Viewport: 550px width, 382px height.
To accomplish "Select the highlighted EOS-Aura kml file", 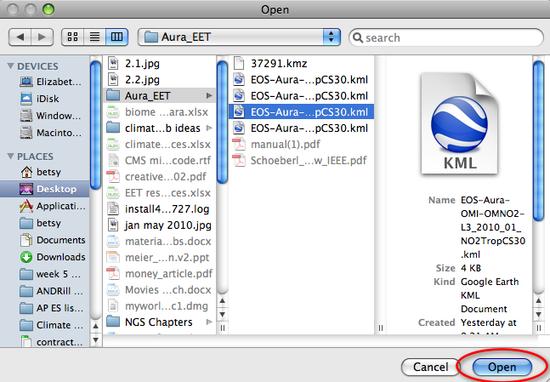I will coord(301,112).
